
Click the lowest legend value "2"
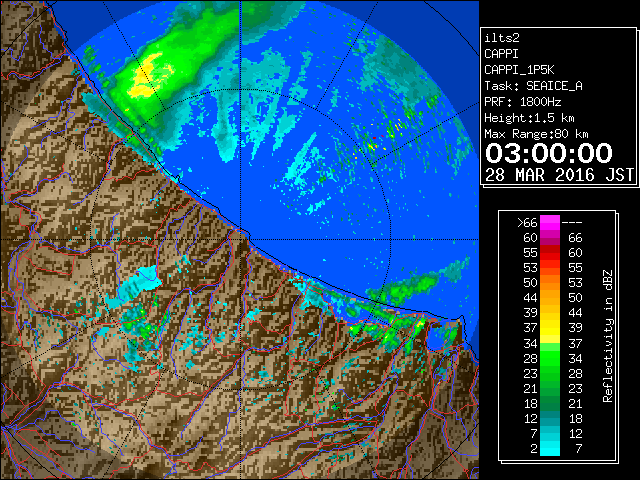coord(534,449)
